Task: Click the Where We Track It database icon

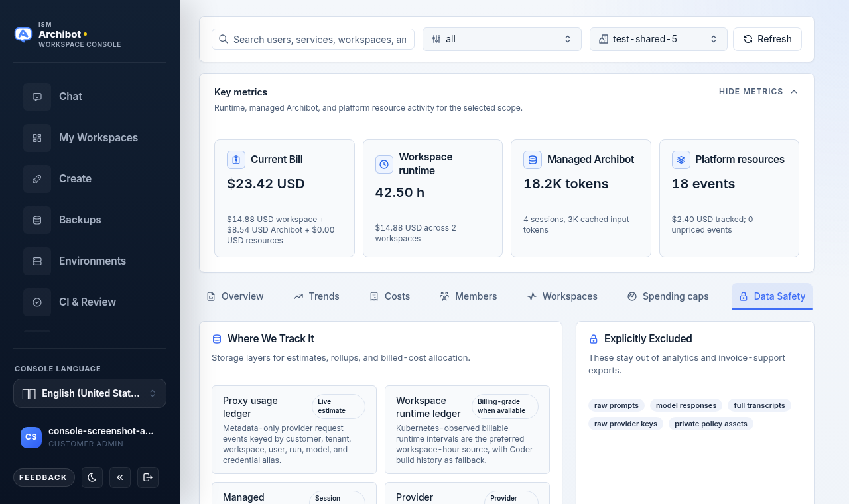Action: tap(217, 339)
